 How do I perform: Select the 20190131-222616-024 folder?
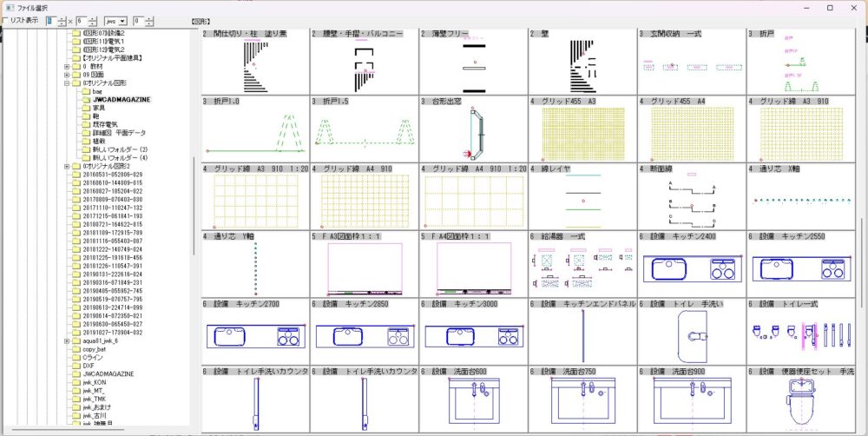click(x=111, y=274)
